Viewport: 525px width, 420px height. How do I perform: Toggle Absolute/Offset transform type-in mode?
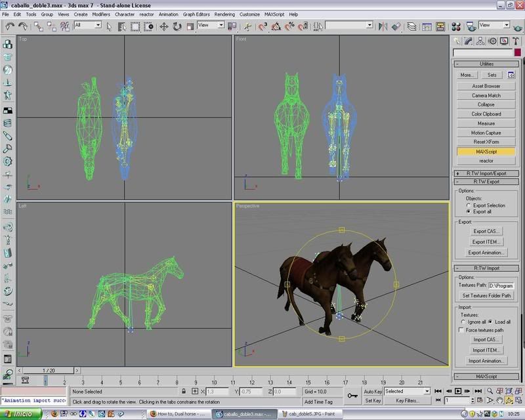click(195, 391)
